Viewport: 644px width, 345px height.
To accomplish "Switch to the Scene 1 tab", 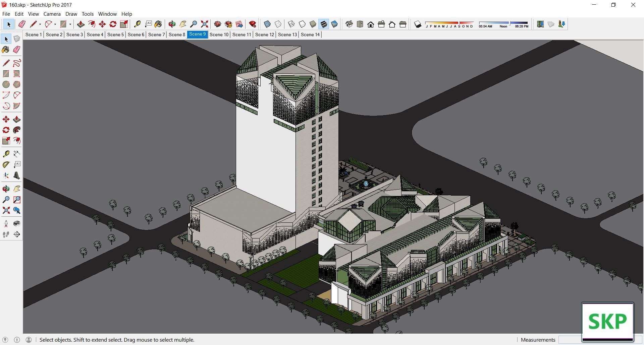I will tap(34, 34).
